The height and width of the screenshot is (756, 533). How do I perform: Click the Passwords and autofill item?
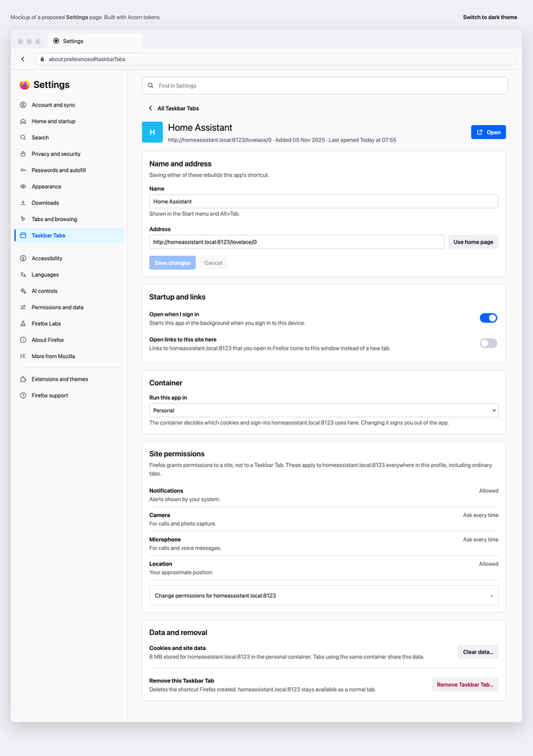click(69, 170)
